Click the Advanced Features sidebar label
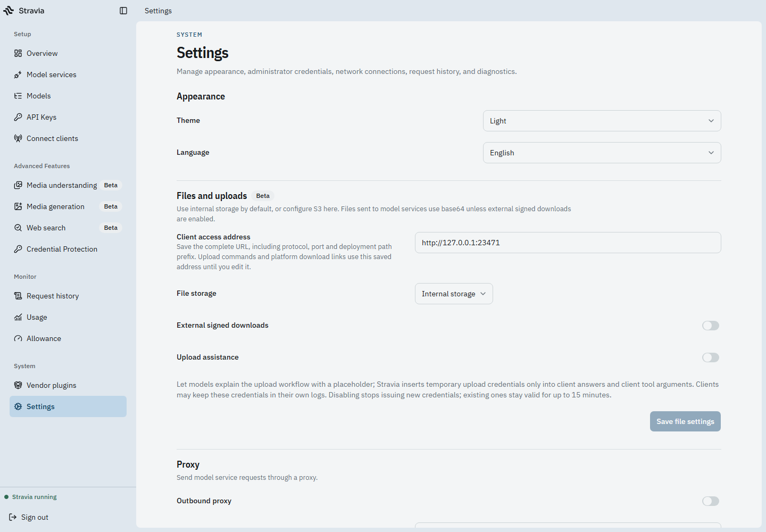Image resolution: width=766 pixels, height=532 pixels. (42, 166)
